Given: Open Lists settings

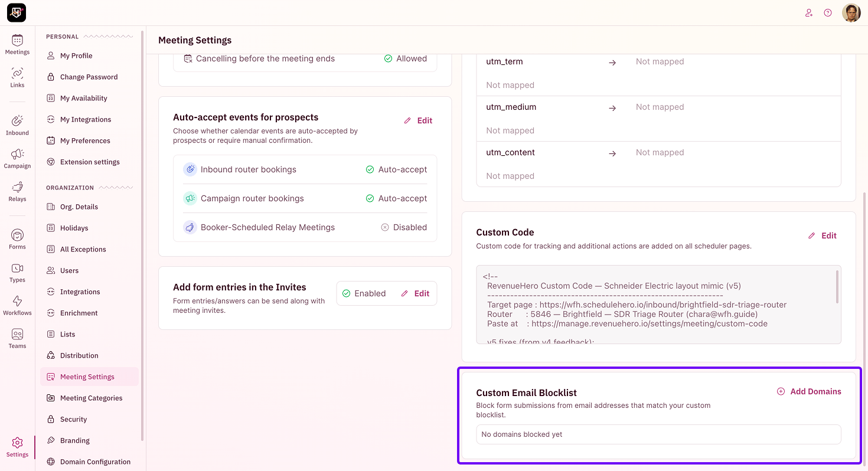Looking at the screenshot, I should pos(89,334).
